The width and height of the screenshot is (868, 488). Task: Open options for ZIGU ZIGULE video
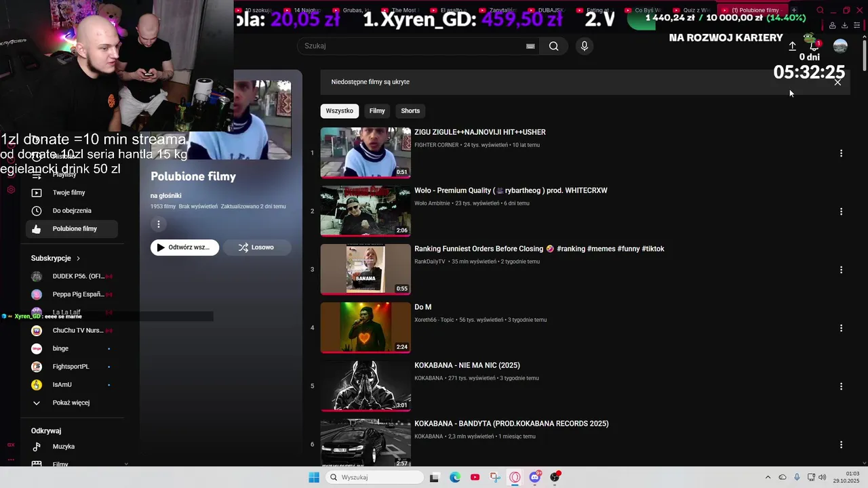pyautogui.click(x=841, y=153)
